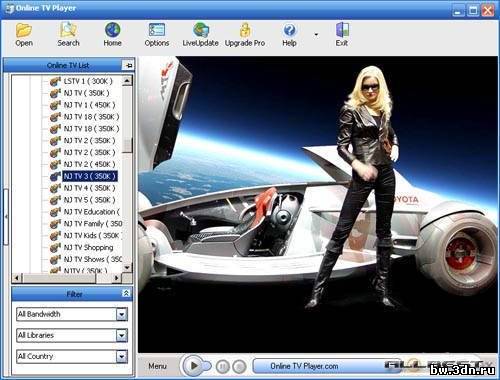Click horizontal scroll left arrow of list
Viewport: 500px width, 380px height.
tap(17, 278)
